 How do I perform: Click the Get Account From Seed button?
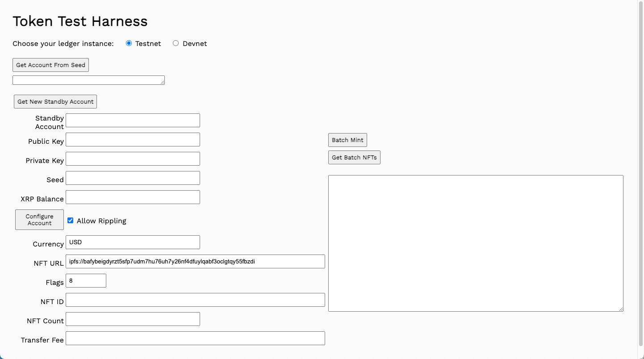(50, 65)
